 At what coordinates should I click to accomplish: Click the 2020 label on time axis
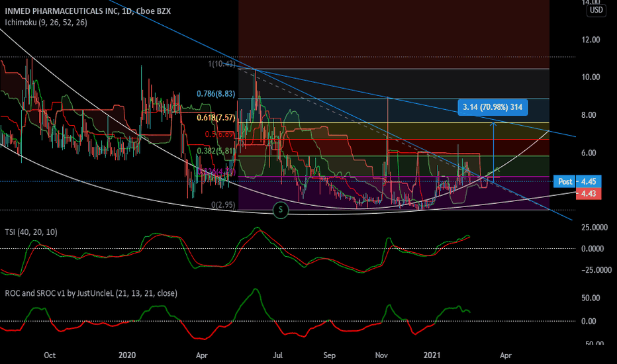point(127,355)
